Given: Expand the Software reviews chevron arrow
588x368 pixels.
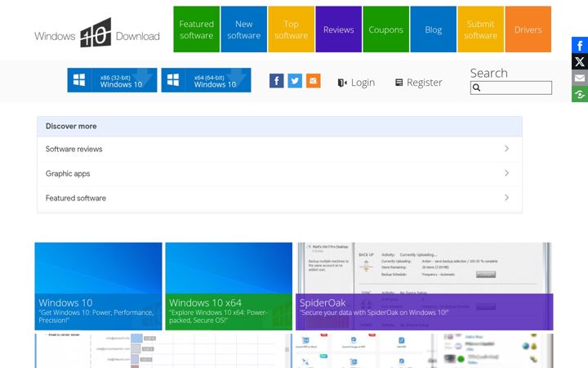Looking at the screenshot, I should (506, 149).
